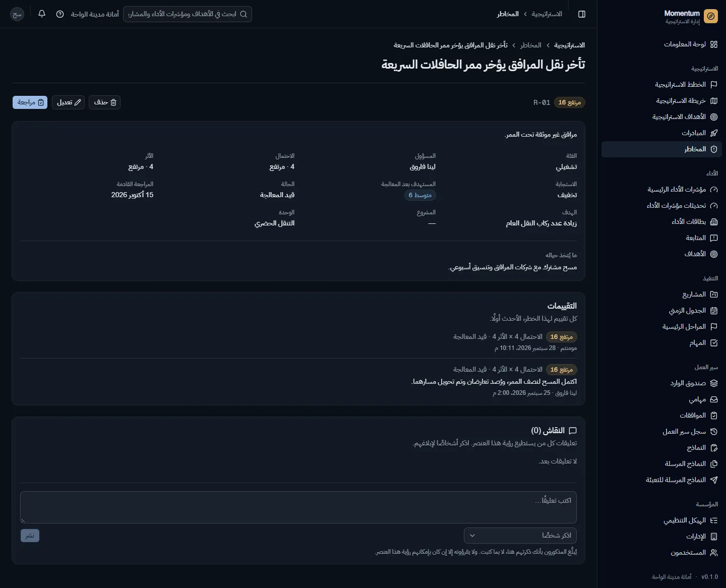Click the notifications bell icon
This screenshot has width=726, height=588.
pyautogui.click(x=42, y=14)
